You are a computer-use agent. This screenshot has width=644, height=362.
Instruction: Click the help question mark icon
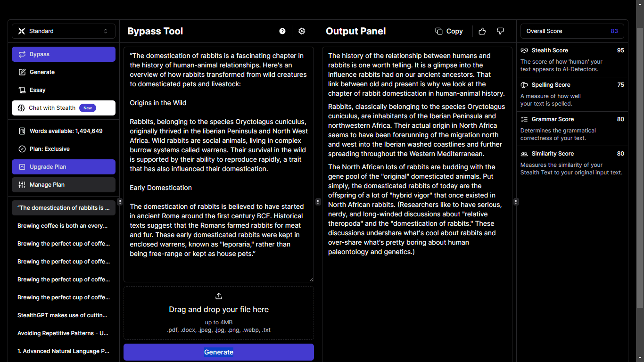point(282,31)
